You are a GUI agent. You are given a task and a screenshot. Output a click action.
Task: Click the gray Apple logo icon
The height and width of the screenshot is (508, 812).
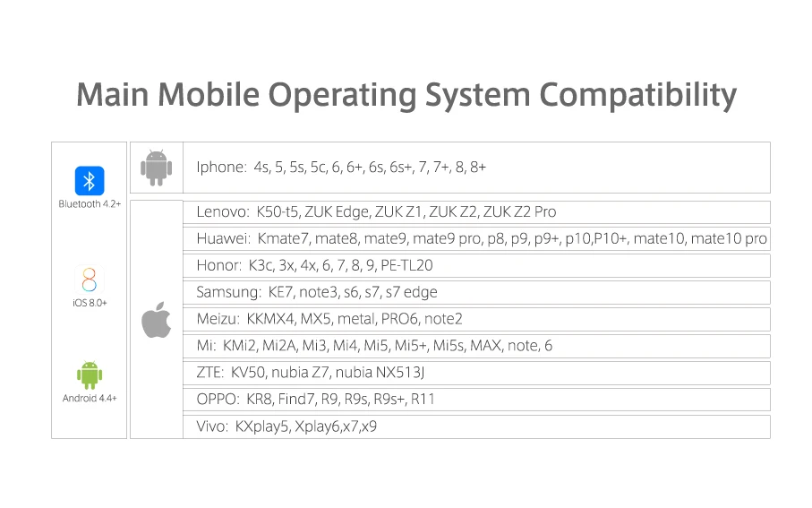click(157, 319)
